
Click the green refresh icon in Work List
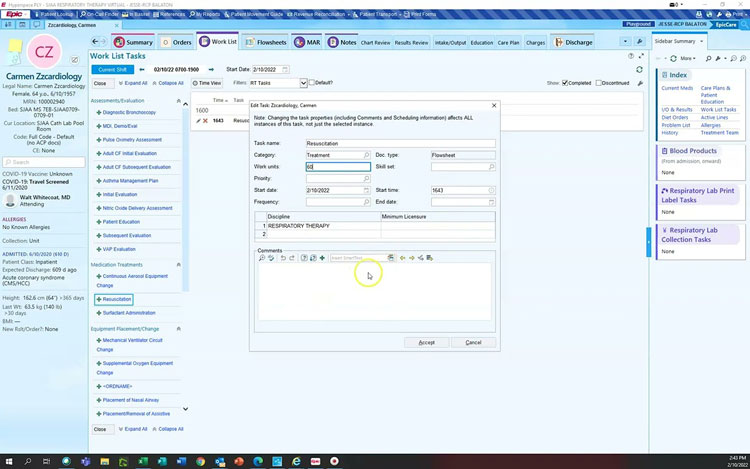tap(639, 70)
